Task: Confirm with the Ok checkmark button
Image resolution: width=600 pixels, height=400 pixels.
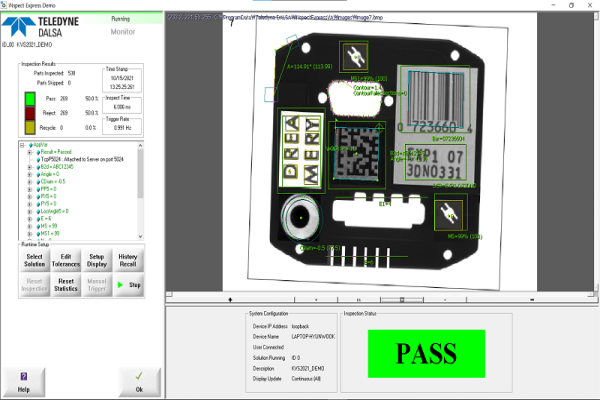Action: coord(139,382)
